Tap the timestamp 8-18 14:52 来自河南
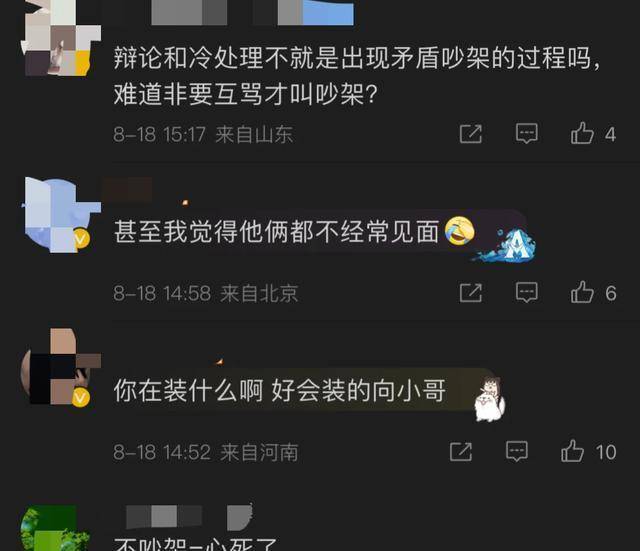 pyautogui.click(x=206, y=452)
